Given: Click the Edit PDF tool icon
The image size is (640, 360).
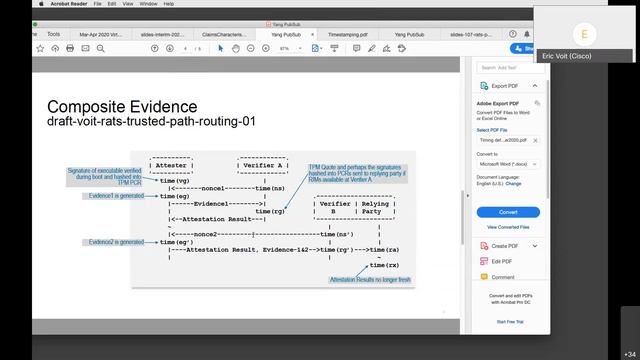Looking at the screenshot, I should [484, 261].
